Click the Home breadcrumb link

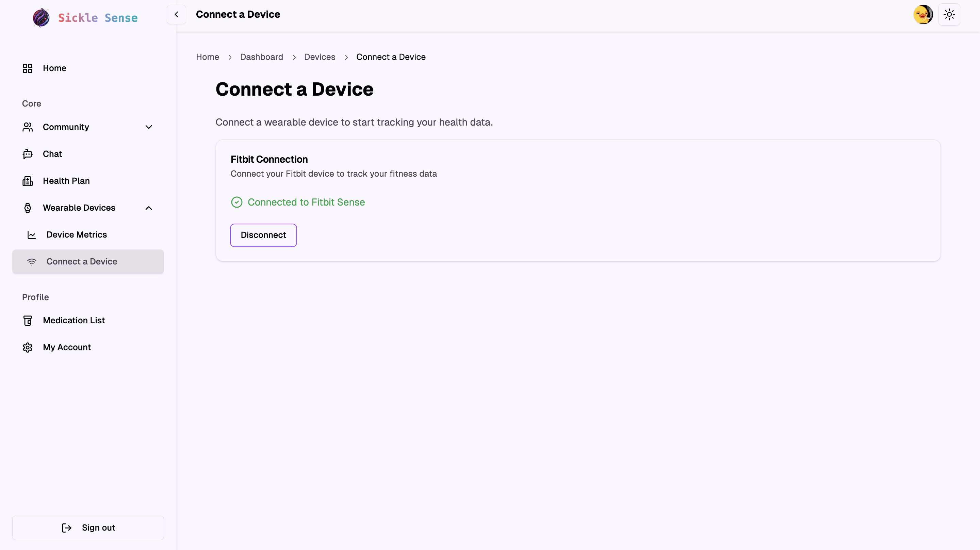click(x=207, y=57)
